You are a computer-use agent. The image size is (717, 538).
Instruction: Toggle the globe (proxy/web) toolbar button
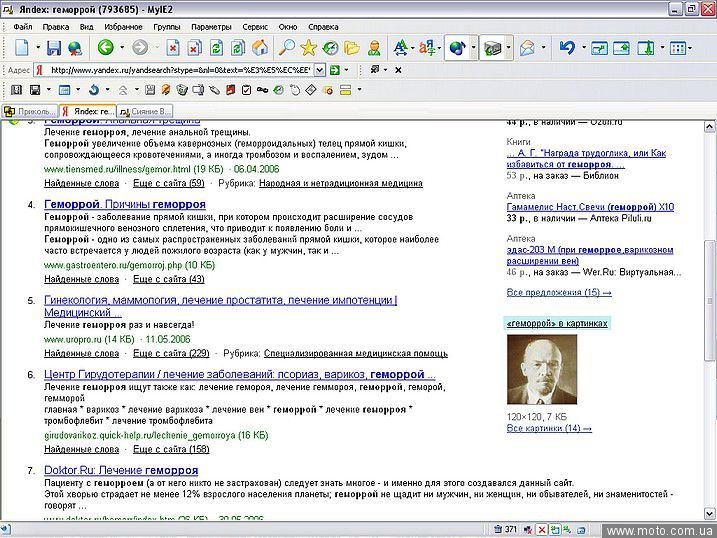point(457,48)
